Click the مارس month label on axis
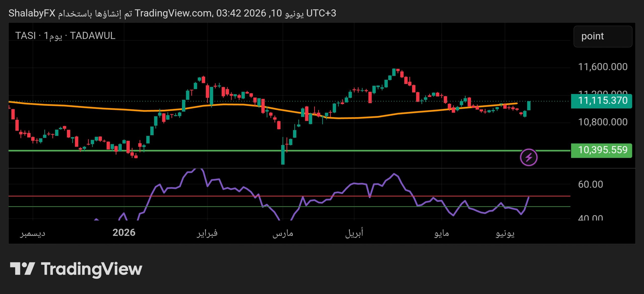 [x=283, y=233]
